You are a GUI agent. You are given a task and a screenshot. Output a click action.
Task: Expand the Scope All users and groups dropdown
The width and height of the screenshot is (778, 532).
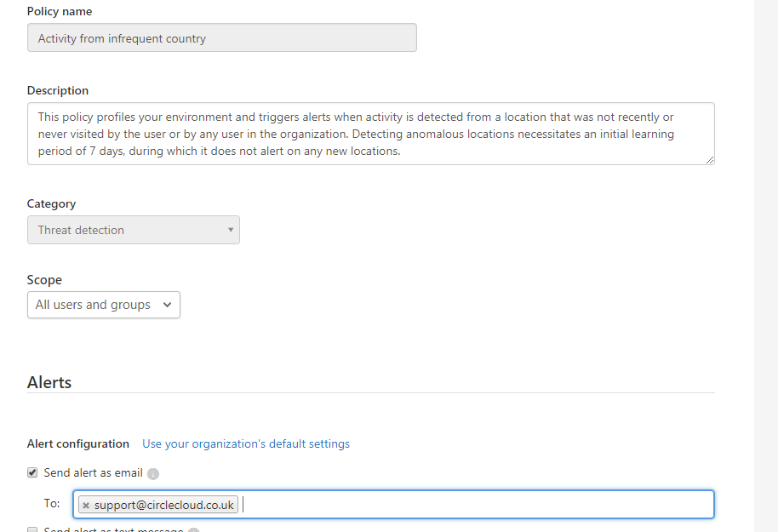(x=104, y=305)
